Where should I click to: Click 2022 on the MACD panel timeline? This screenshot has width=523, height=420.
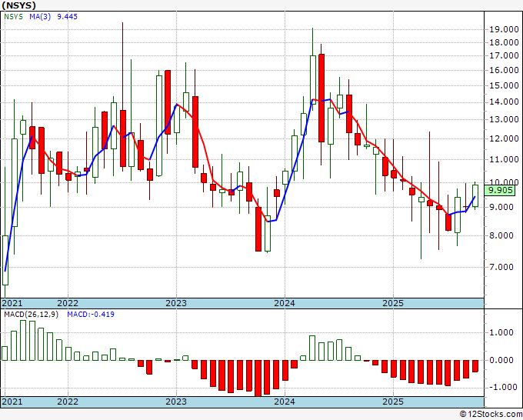(x=68, y=402)
